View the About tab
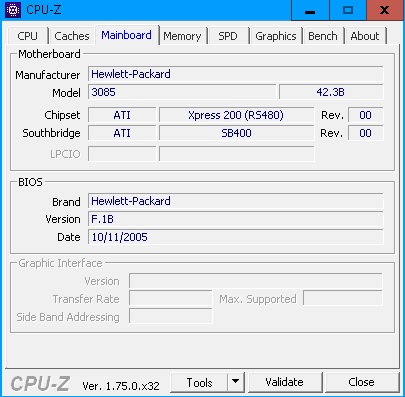 click(x=365, y=36)
